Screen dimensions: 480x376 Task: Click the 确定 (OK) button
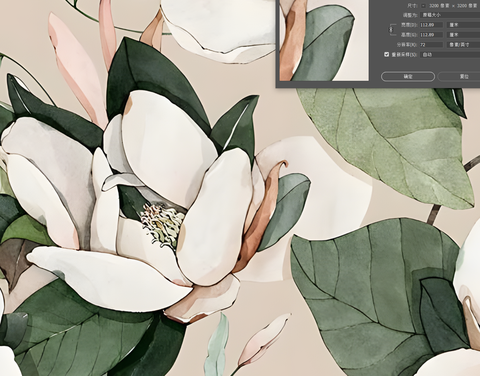[408, 76]
